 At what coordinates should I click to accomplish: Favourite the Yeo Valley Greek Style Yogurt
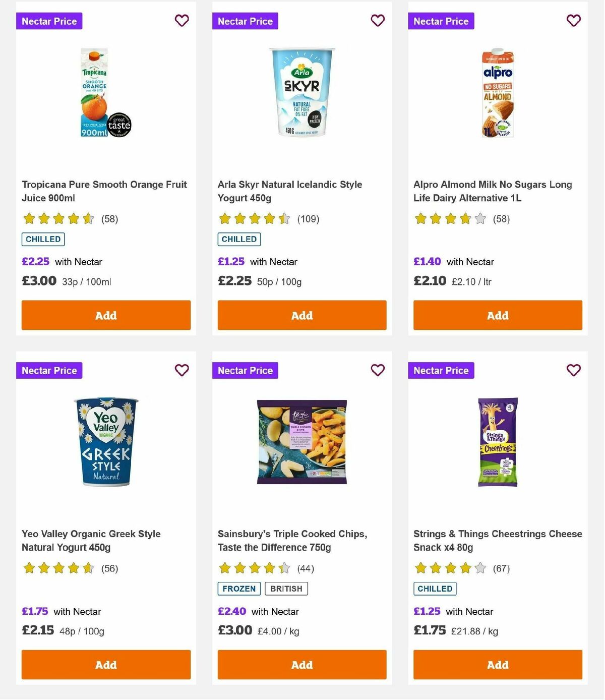(x=181, y=370)
